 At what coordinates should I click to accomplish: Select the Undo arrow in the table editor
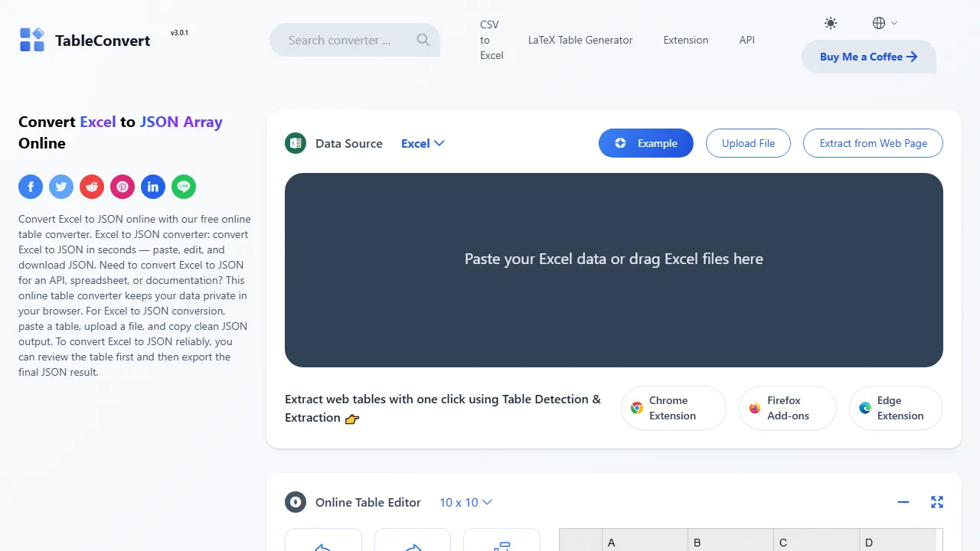coord(323,545)
